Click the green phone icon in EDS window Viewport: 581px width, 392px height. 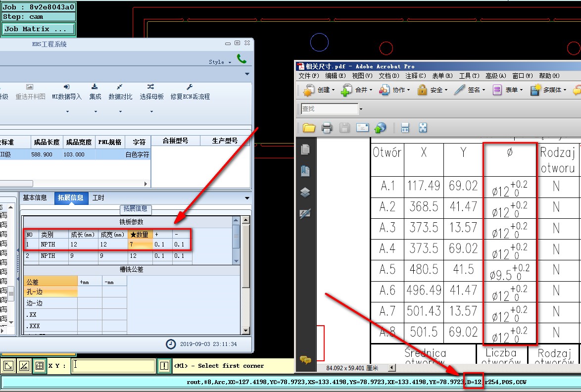pyautogui.click(x=242, y=58)
